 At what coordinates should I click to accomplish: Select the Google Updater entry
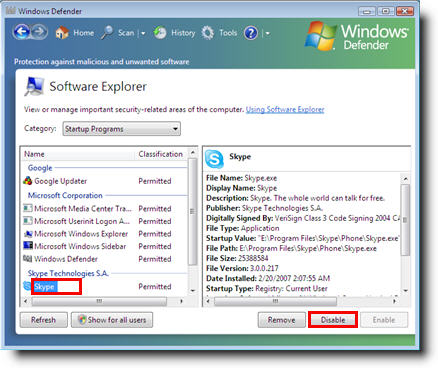click(60, 181)
